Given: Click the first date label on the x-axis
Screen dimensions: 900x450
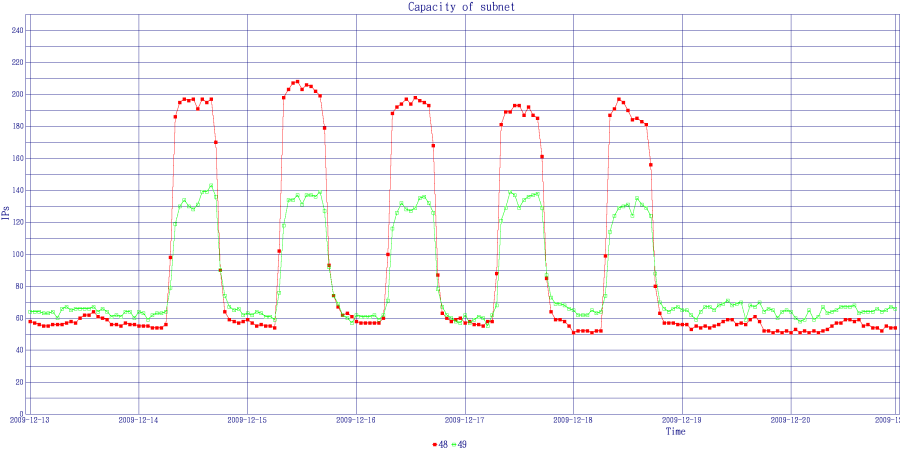Looking at the screenshot, I should [x=32, y=422].
